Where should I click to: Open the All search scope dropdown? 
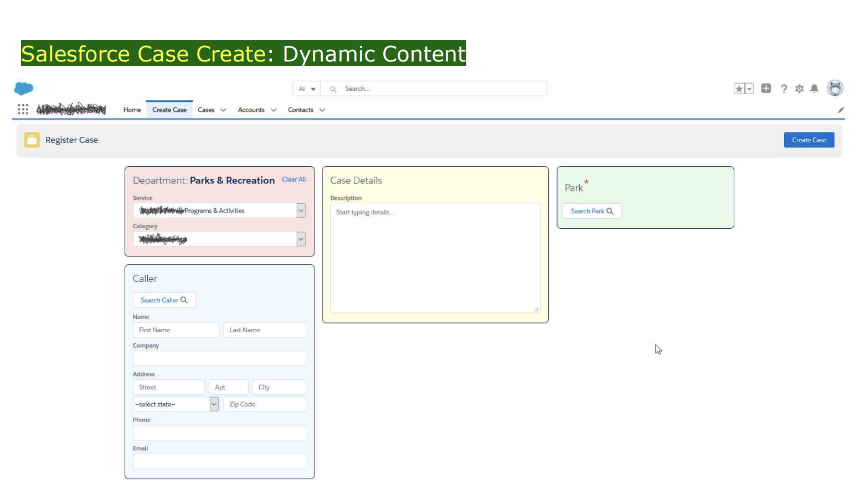click(x=307, y=89)
